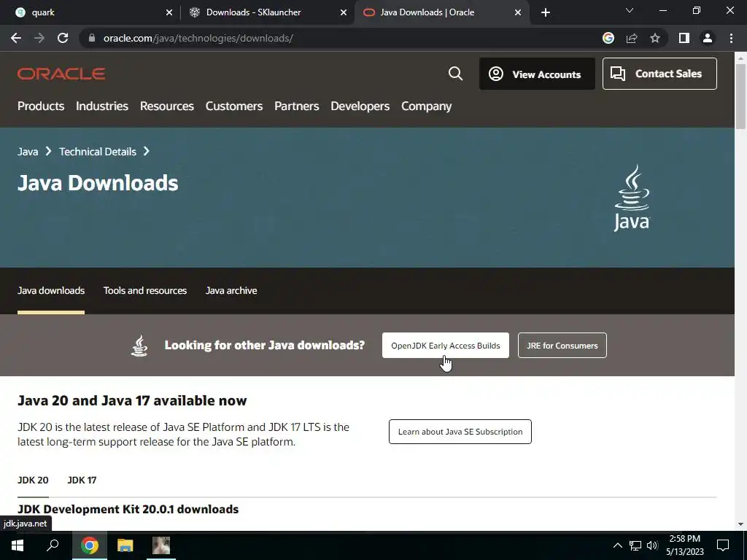Open Windows taskbar search
This screenshot has height=560, width=747.
click(x=53, y=545)
